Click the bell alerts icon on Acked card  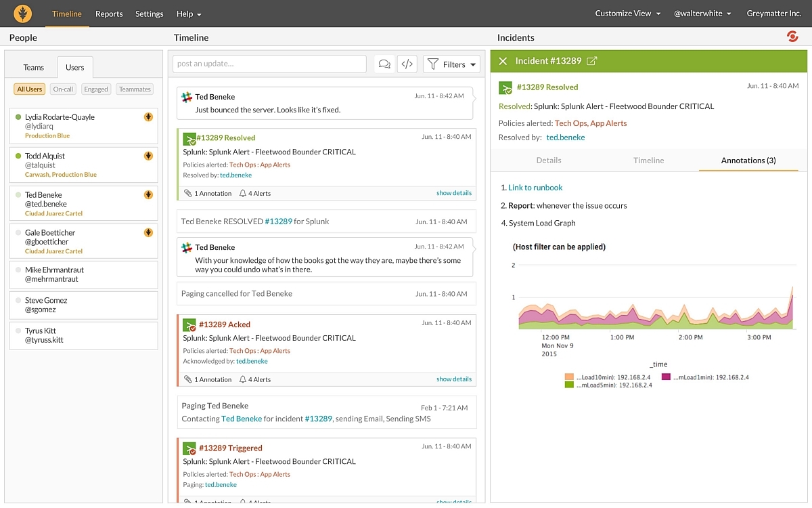point(243,379)
